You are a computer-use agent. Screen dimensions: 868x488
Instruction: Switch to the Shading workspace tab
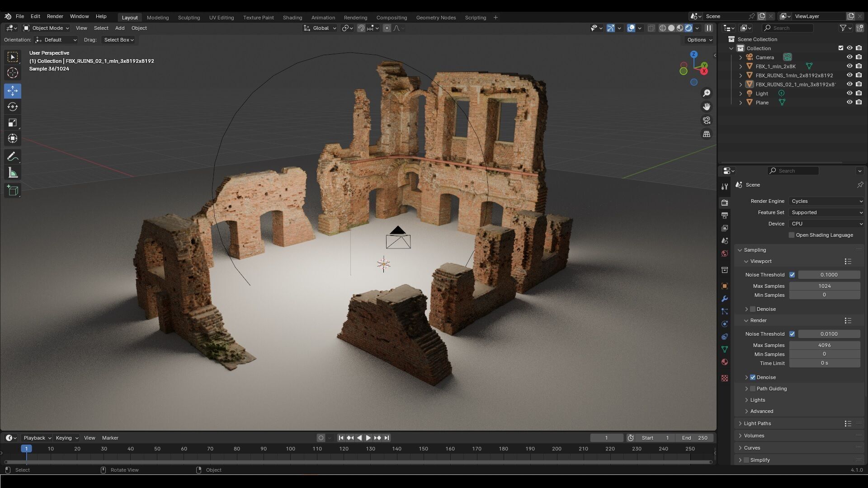point(292,18)
